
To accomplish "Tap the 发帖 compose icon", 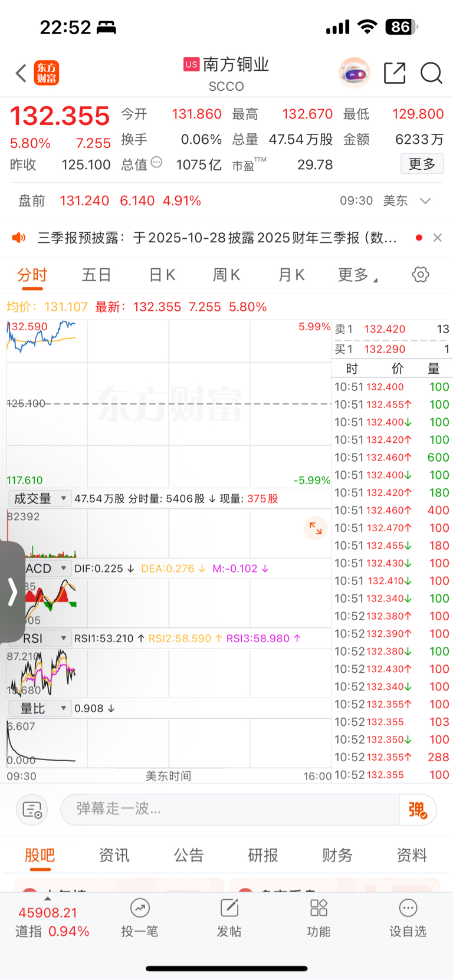I will 229,908.
